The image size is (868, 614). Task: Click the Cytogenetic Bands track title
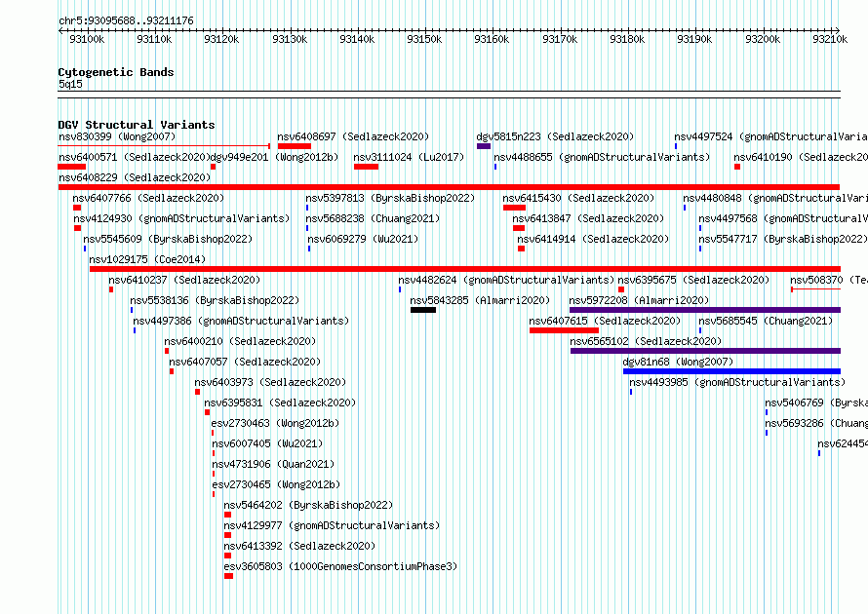point(116,72)
